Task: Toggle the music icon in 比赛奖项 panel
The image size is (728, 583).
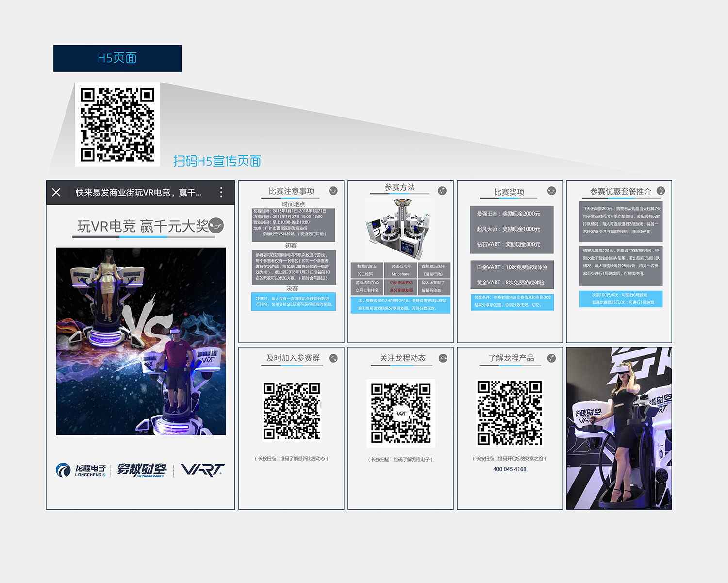Action: click(551, 191)
